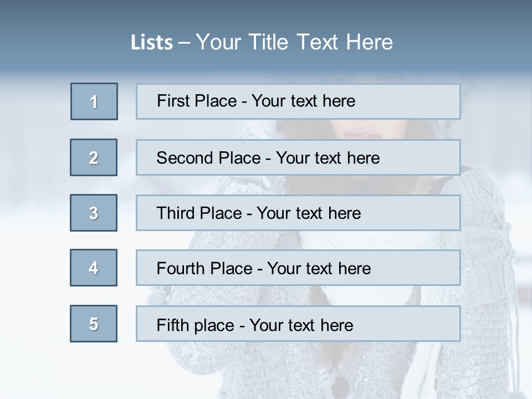Click the 'Fifth place - Your text here' bar
532x399 pixels.
(x=298, y=324)
